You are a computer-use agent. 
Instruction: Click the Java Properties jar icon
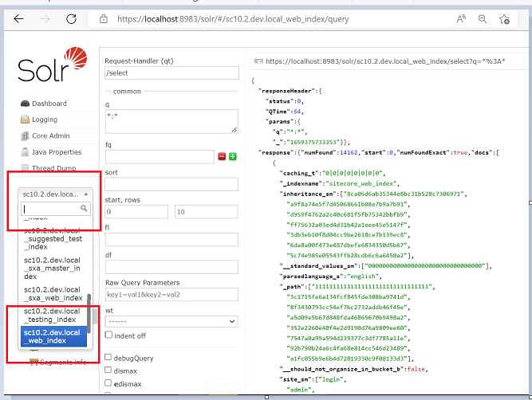point(25,152)
